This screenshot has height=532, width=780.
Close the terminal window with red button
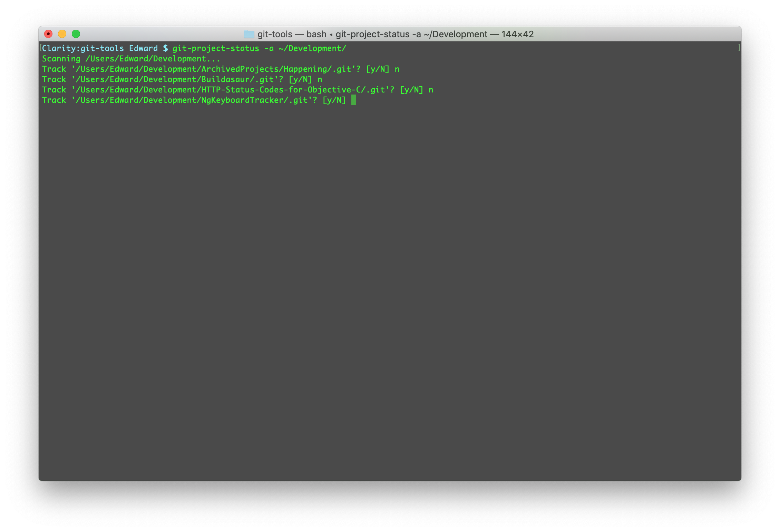tap(48, 34)
